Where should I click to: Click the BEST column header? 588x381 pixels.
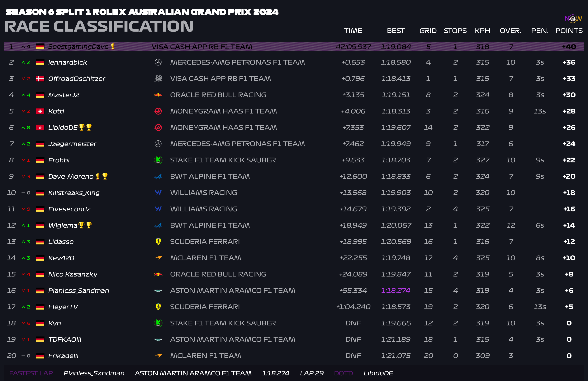396,31
